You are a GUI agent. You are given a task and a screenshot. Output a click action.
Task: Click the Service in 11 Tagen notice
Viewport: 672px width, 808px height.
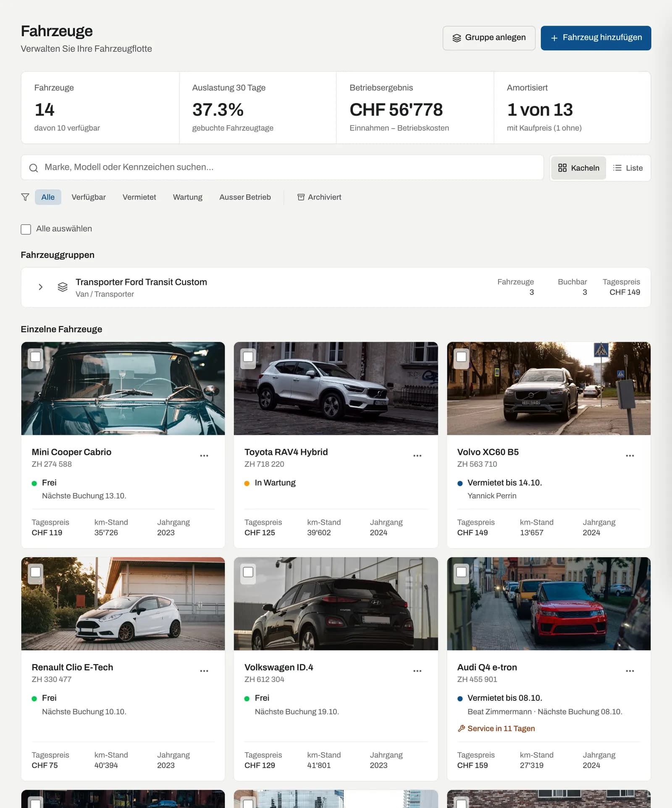(x=496, y=729)
